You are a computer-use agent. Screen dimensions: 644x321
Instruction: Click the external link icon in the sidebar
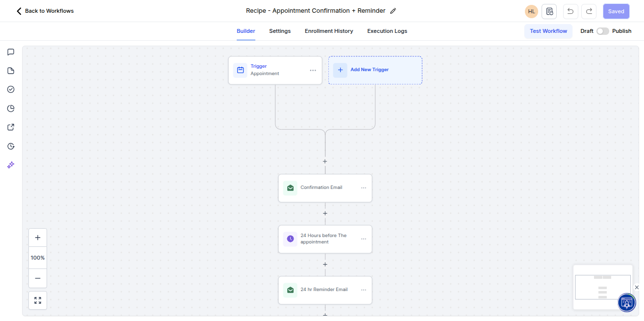[11, 127]
